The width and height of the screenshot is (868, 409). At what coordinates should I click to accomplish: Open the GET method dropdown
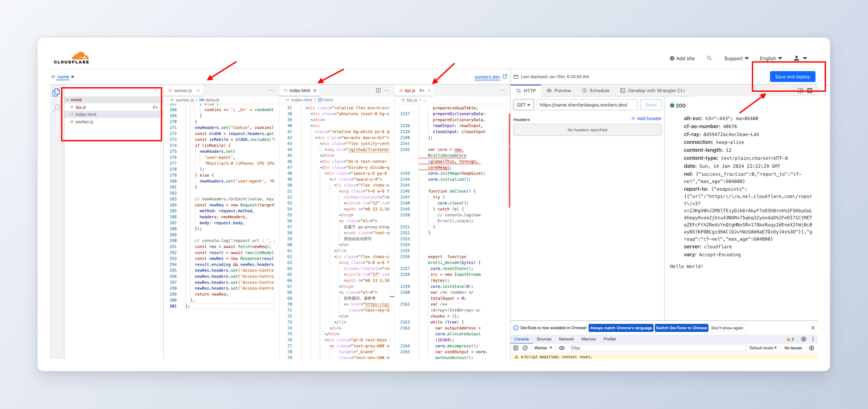pos(524,105)
